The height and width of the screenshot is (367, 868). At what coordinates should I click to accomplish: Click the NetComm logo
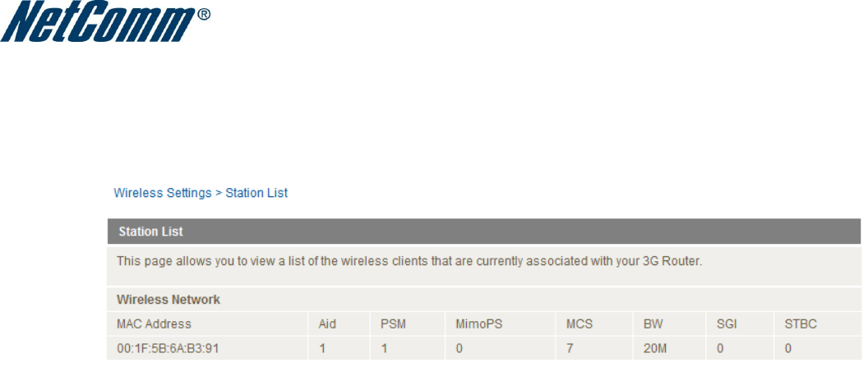(105, 23)
